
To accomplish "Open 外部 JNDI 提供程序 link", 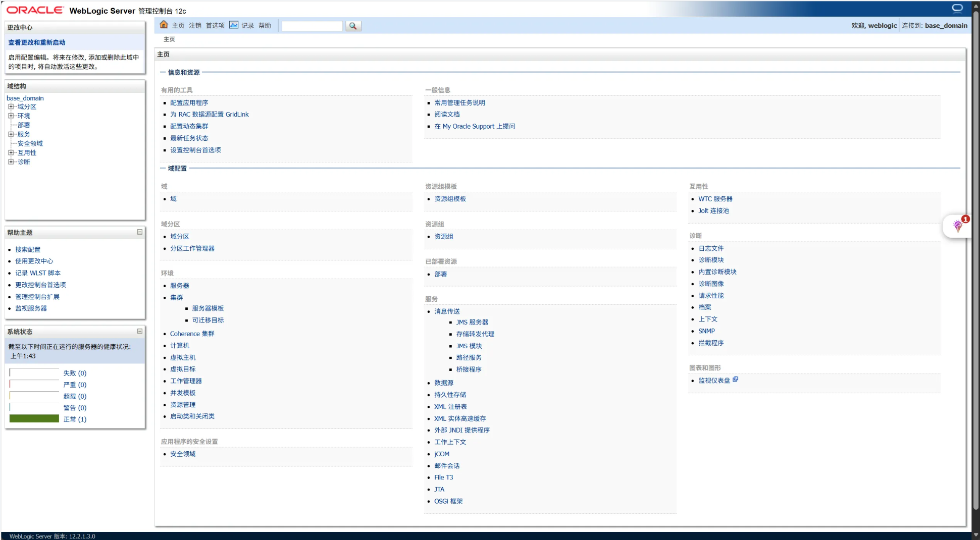I will pyautogui.click(x=462, y=430).
